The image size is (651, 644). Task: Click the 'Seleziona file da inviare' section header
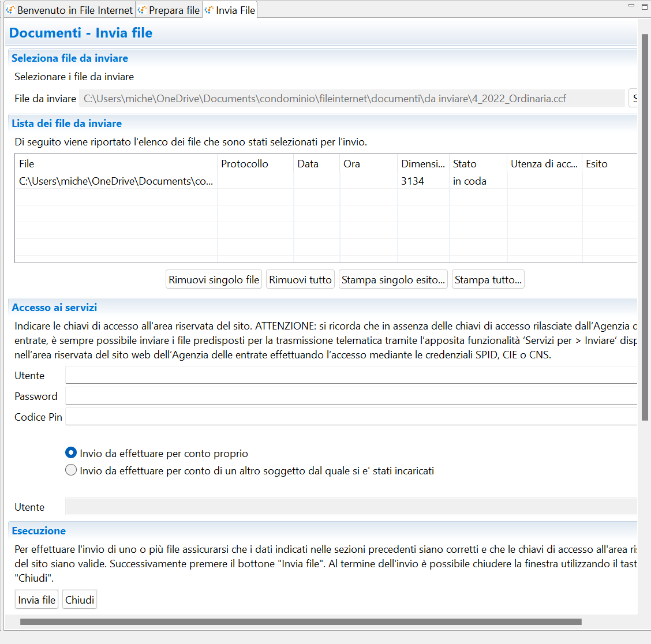pos(70,58)
